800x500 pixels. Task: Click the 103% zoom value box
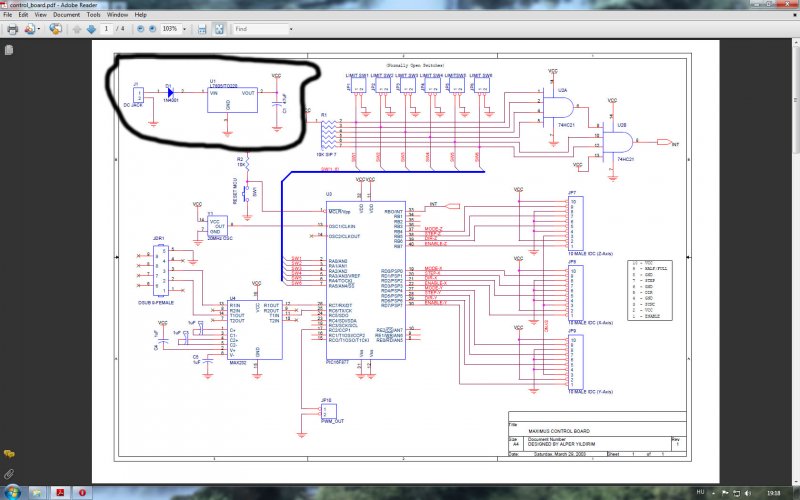point(170,29)
